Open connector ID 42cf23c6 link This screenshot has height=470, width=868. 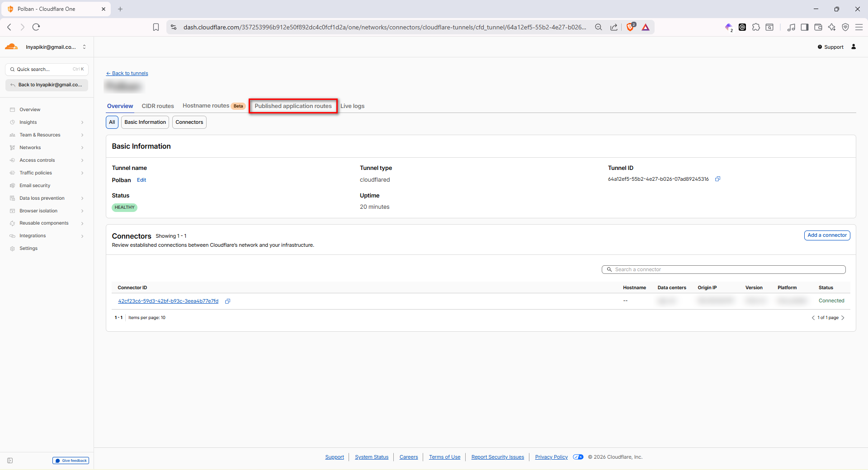pos(168,301)
